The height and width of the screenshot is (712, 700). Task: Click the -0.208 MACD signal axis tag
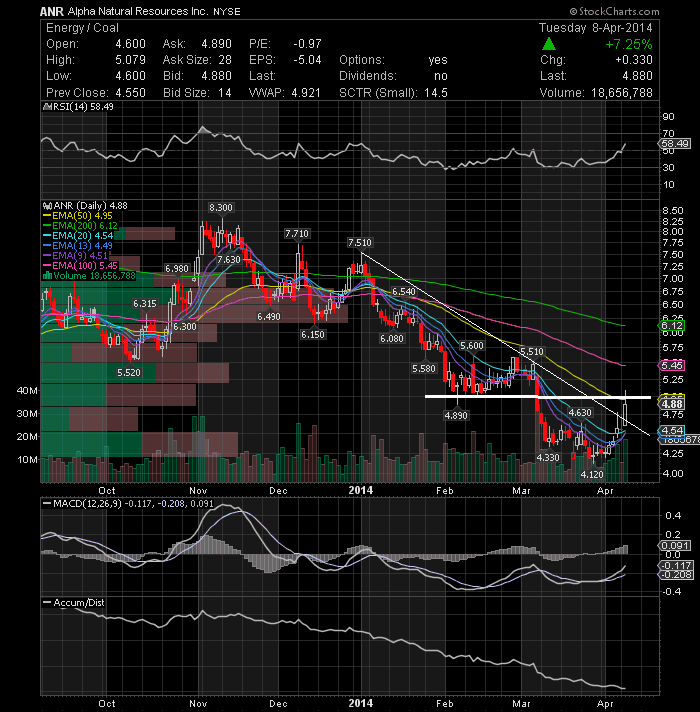(x=676, y=575)
